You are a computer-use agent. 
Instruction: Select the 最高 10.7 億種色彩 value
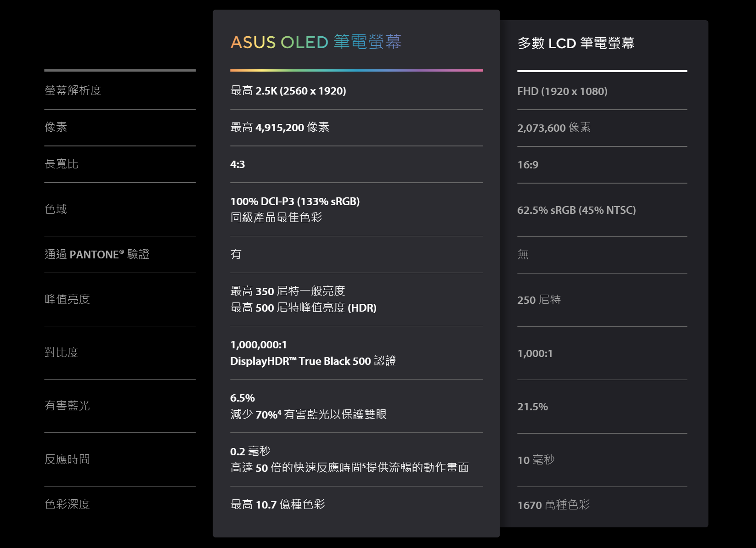click(277, 504)
